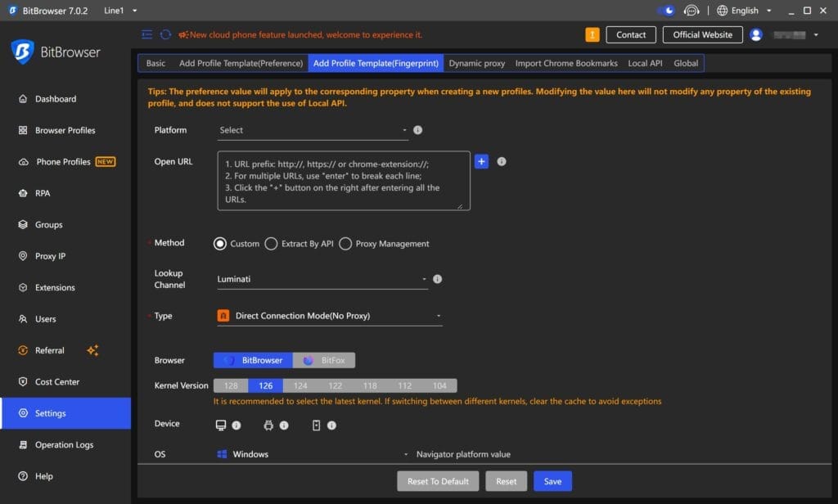Click the refresh icon in top bar
This screenshot has width=838, height=504.
coord(165,34)
